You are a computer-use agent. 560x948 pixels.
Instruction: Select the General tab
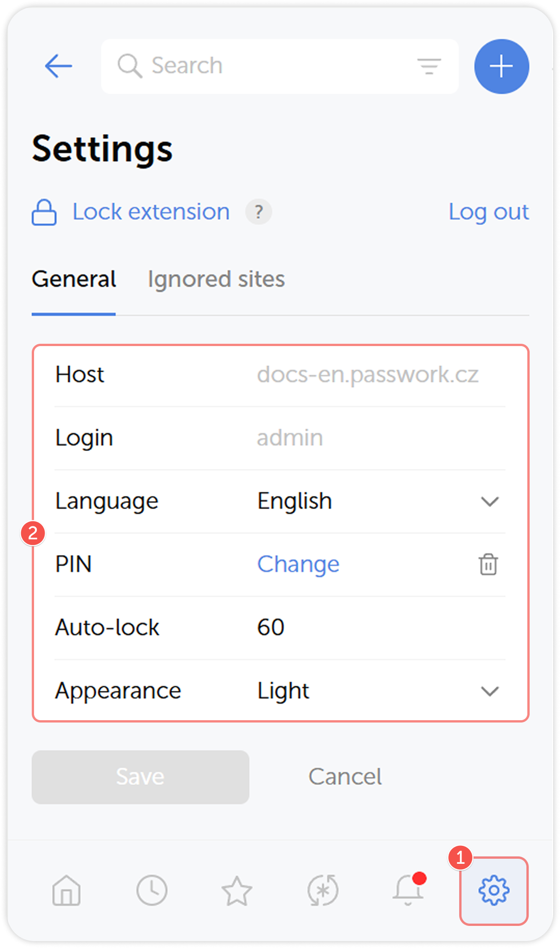click(x=74, y=279)
